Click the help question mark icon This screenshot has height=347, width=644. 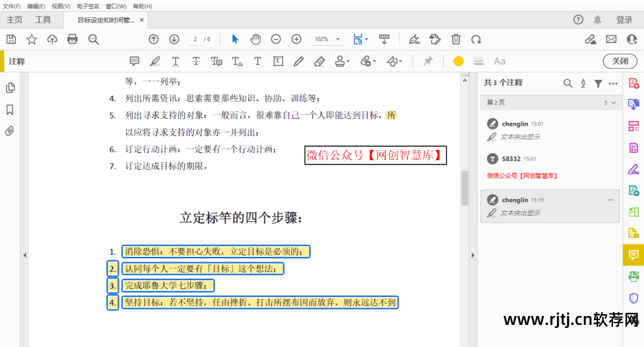click(x=578, y=20)
